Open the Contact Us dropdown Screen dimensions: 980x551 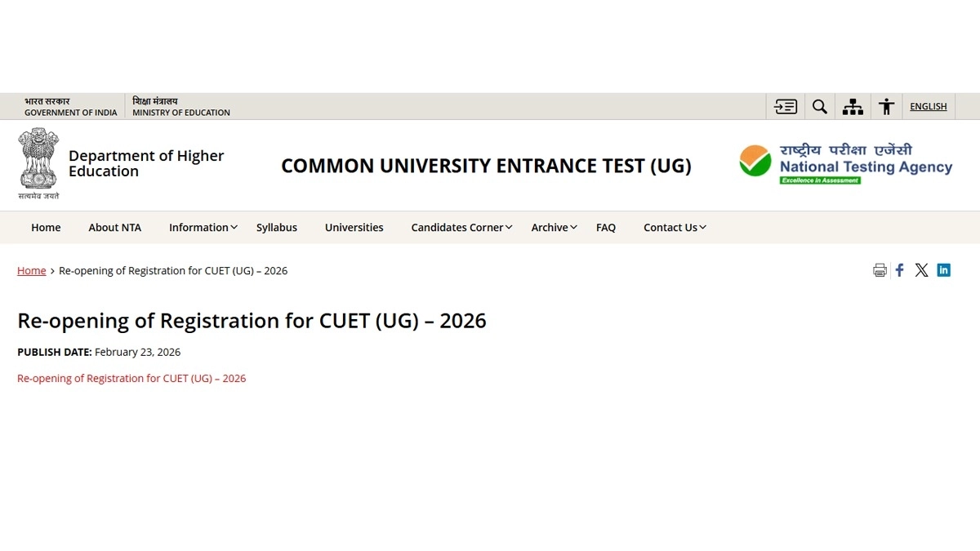670,227
